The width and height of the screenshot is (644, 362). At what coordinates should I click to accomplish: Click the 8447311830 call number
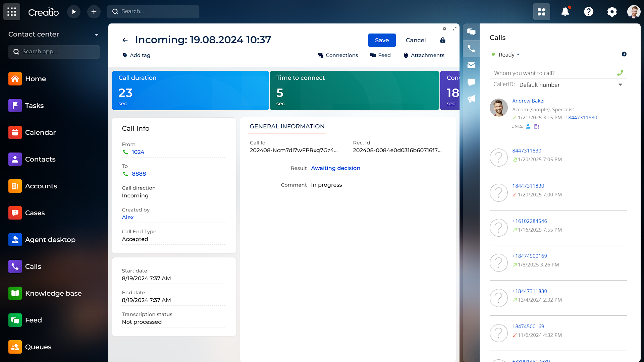point(527,151)
